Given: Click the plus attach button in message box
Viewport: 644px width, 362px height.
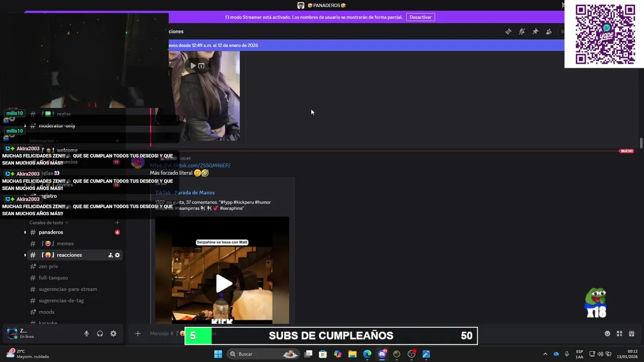Looking at the screenshot, I should pos(137,333).
